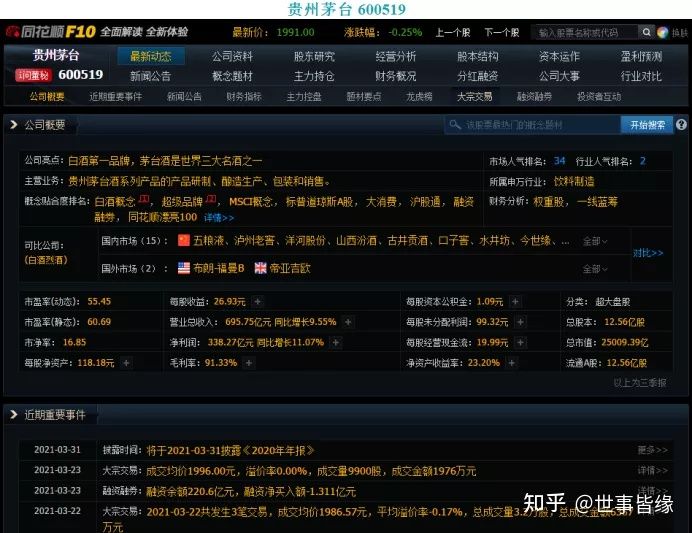This screenshot has width=692, height=533.
Task: Open the 详情>> link after 同花顺漂亮100
Action: click(x=219, y=218)
